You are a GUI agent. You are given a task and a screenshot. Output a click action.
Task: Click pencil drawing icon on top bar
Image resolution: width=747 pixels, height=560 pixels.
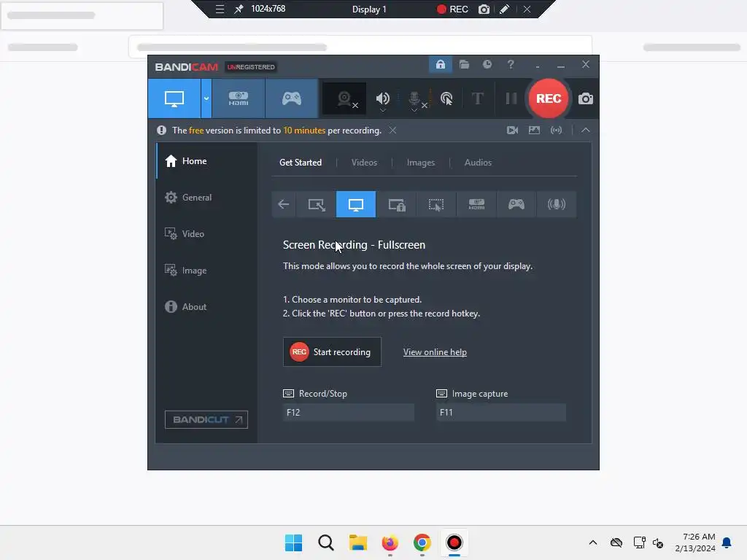505,9
